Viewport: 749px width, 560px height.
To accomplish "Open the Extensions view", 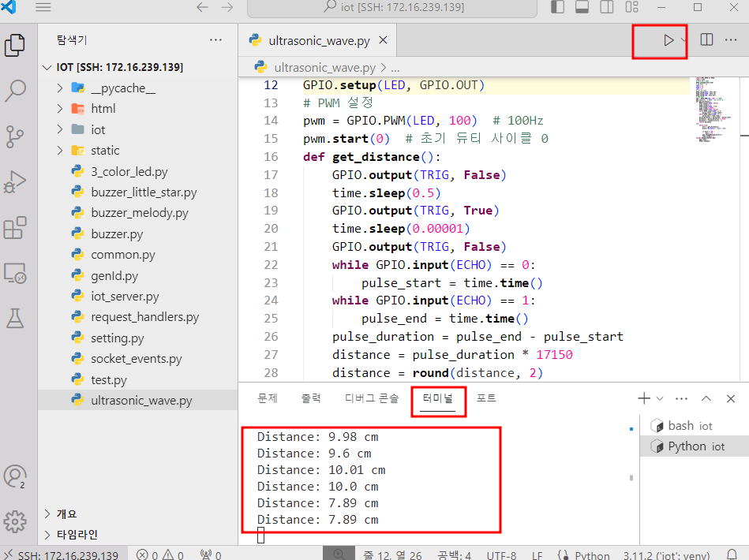I will click(15, 228).
